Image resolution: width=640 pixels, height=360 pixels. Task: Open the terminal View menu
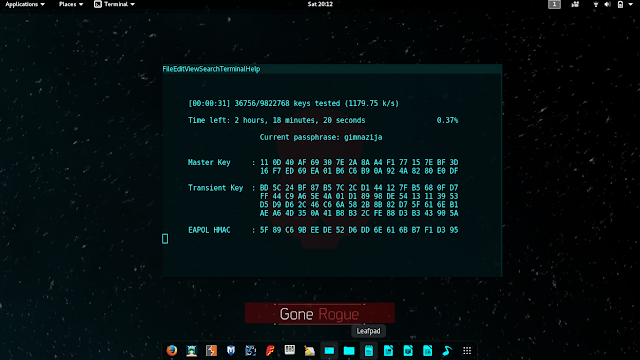point(191,69)
